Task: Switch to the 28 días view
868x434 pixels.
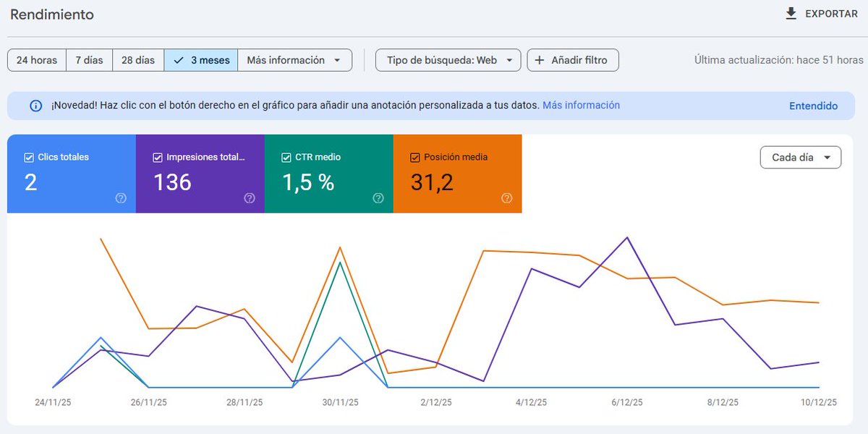Action: click(137, 60)
